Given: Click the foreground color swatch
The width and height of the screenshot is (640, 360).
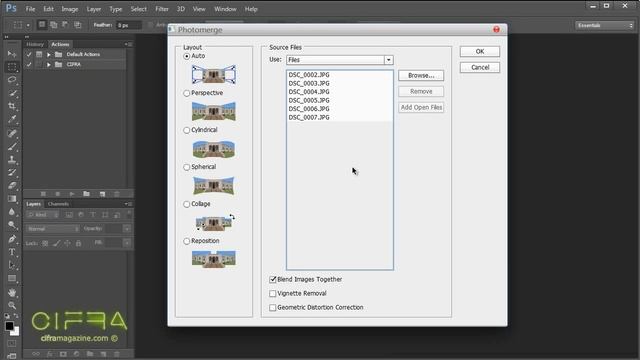Looking at the screenshot, I should point(9,326).
